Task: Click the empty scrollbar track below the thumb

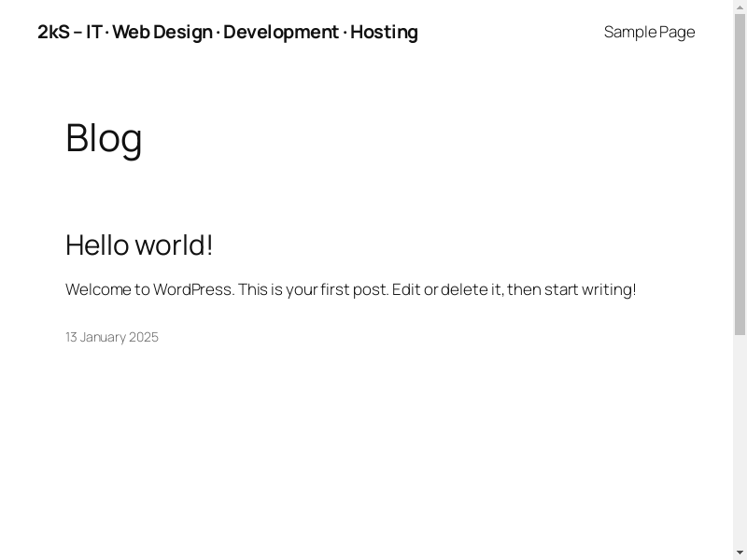Action: pos(740,439)
